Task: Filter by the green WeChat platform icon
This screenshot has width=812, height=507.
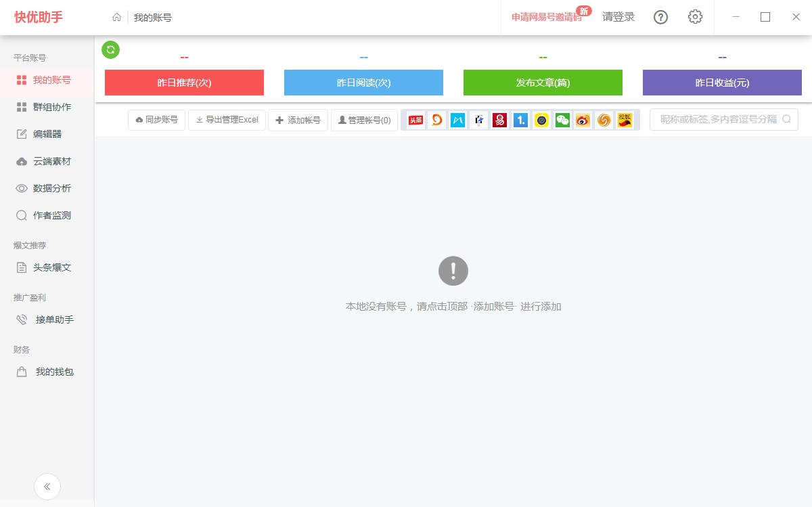Action: coord(562,120)
